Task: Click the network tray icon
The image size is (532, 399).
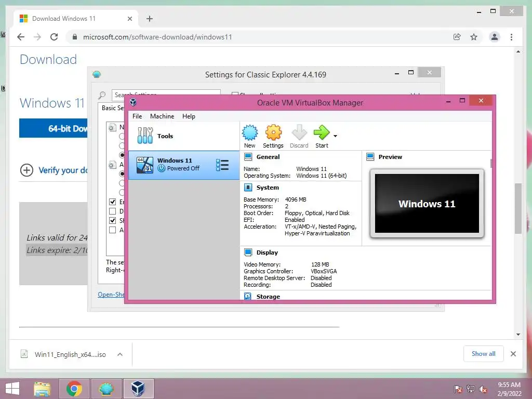Action: [x=471, y=389]
